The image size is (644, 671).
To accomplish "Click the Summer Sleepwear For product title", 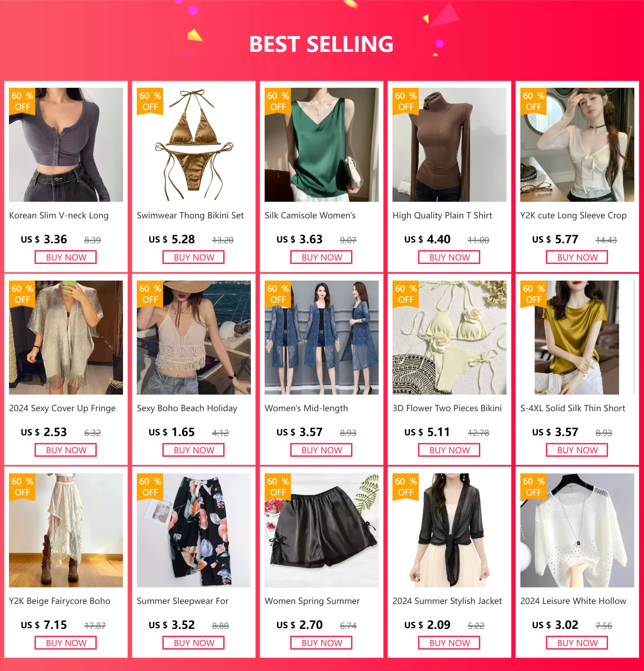I will point(182,601).
